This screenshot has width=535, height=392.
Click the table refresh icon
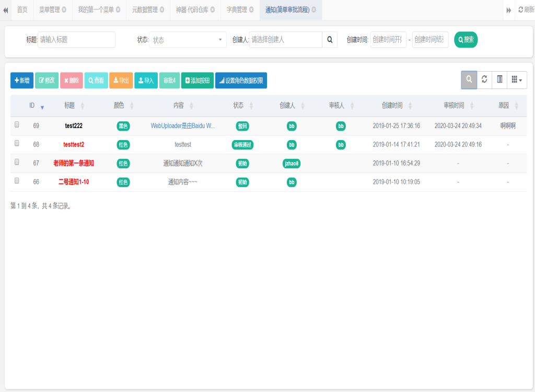click(484, 79)
